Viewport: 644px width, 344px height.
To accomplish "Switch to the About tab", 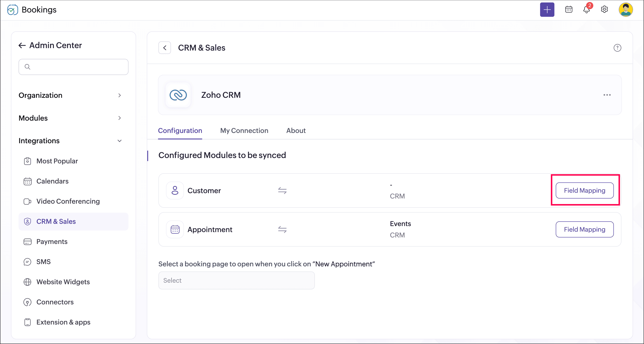I will (296, 130).
